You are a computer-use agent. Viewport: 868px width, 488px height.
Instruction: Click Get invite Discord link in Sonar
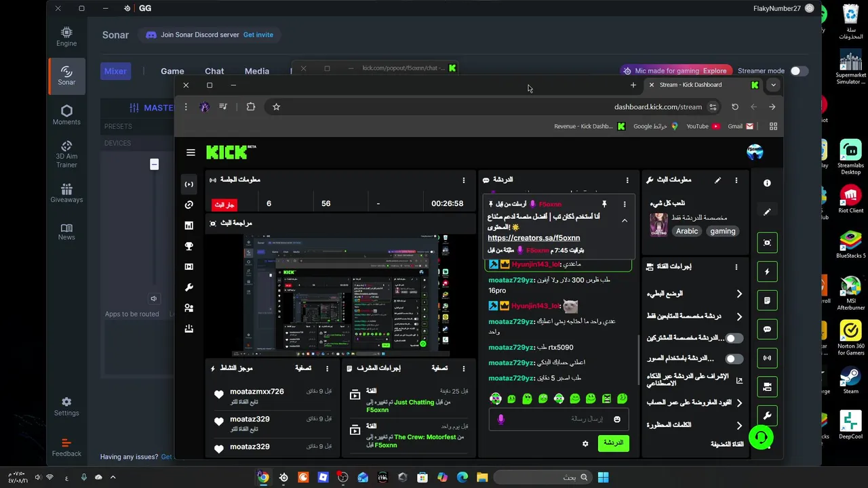click(x=258, y=35)
